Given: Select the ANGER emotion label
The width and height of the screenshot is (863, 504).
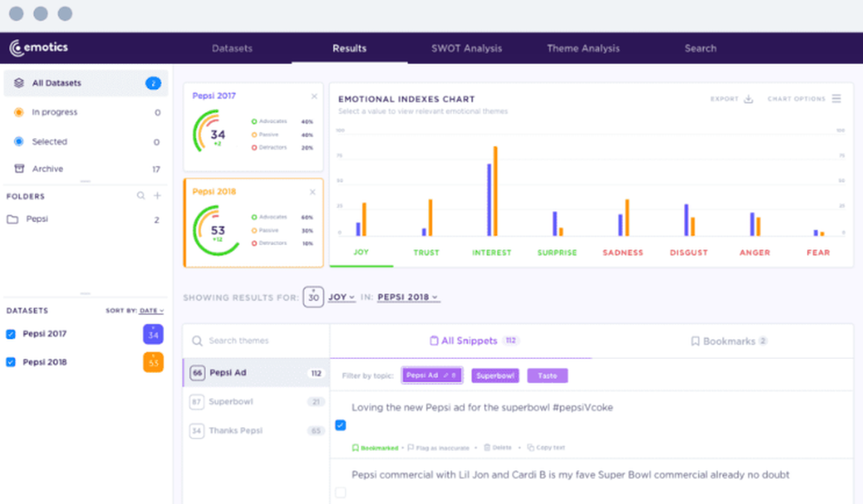Looking at the screenshot, I should point(754,253).
